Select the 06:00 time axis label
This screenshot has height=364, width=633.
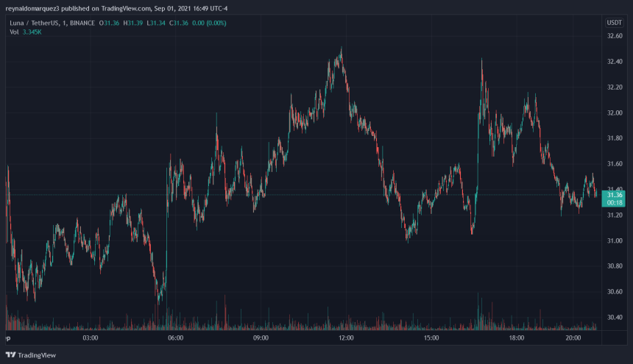pyautogui.click(x=175, y=338)
